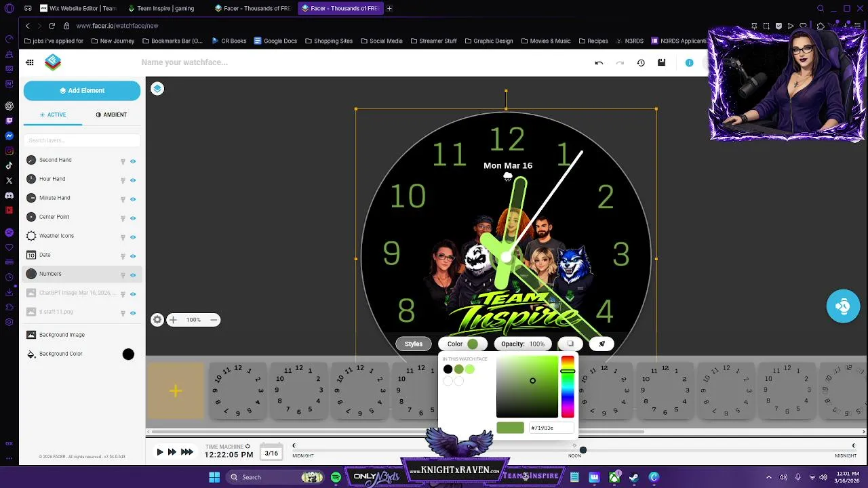Click the duplicate element icon in the style bar

tap(570, 344)
